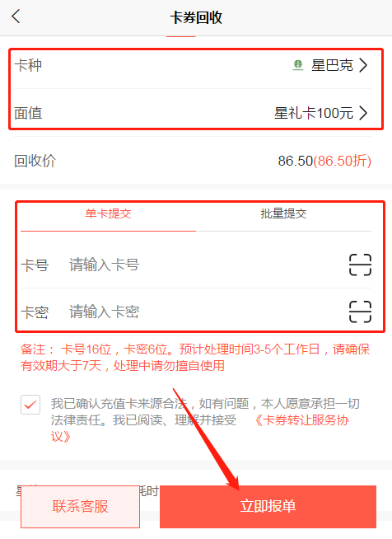Click the 卡券回收 page title
Image resolution: width=392 pixels, height=539 pixels.
point(196,17)
